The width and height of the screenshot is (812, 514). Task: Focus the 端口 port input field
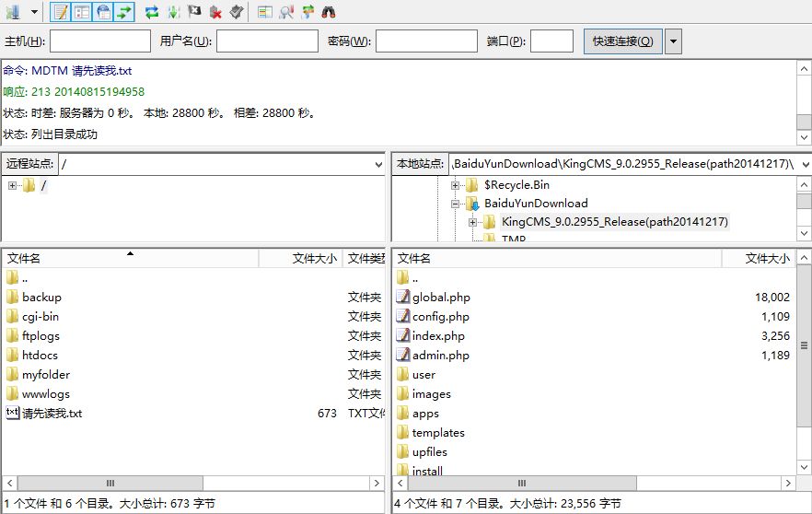(551, 41)
